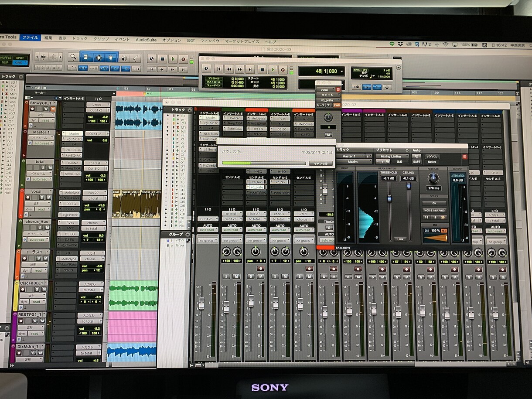The height and width of the screenshot is (399, 532).
Task: Click the wait-for-note MIDI icon in the Transport window
Action: 356,87
